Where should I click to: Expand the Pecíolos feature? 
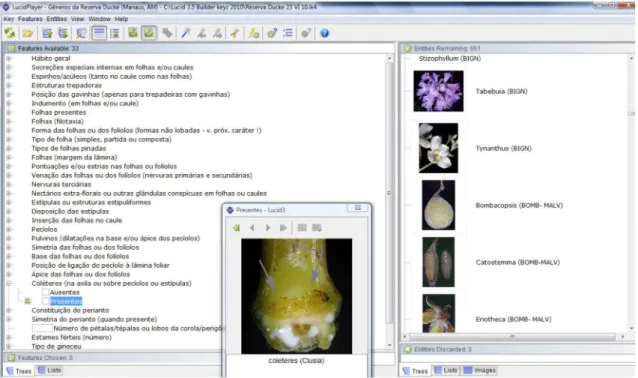(x=9, y=229)
